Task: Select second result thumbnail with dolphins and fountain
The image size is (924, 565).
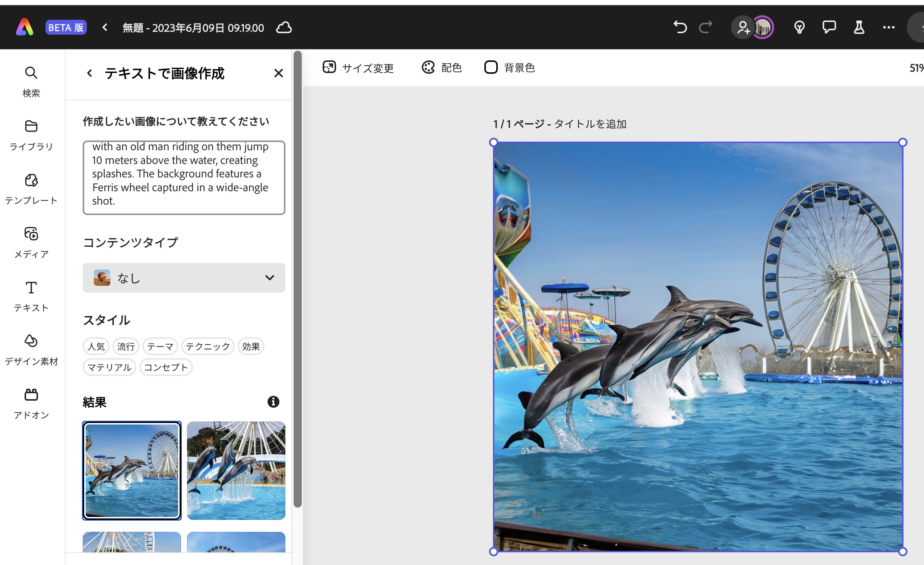Action: 236,470
